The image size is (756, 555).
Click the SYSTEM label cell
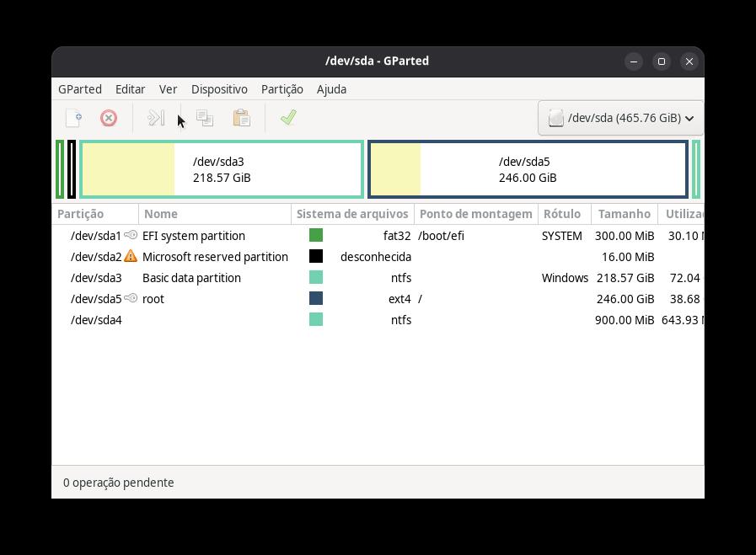[x=561, y=236]
